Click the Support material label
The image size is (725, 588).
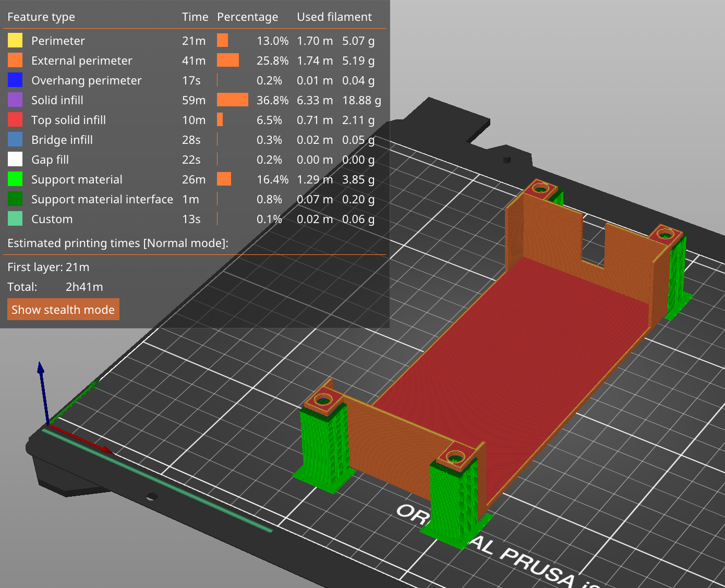coord(77,179)
